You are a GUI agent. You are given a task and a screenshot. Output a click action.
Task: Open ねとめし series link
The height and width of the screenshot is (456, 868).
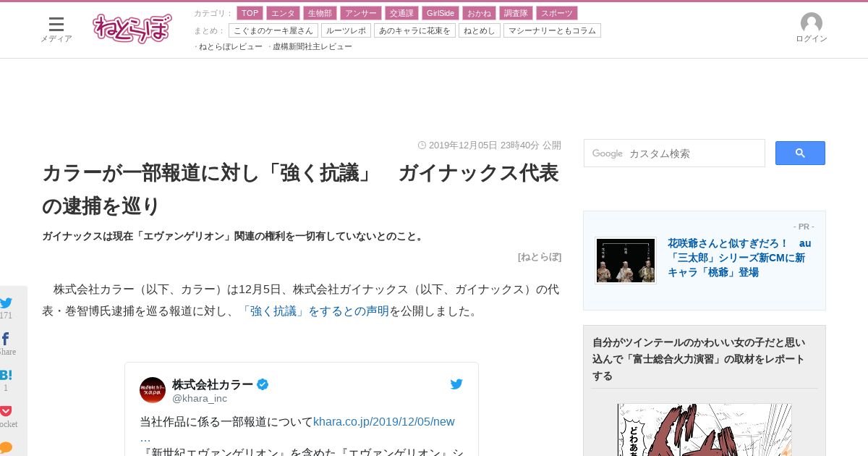pos(480,30)
